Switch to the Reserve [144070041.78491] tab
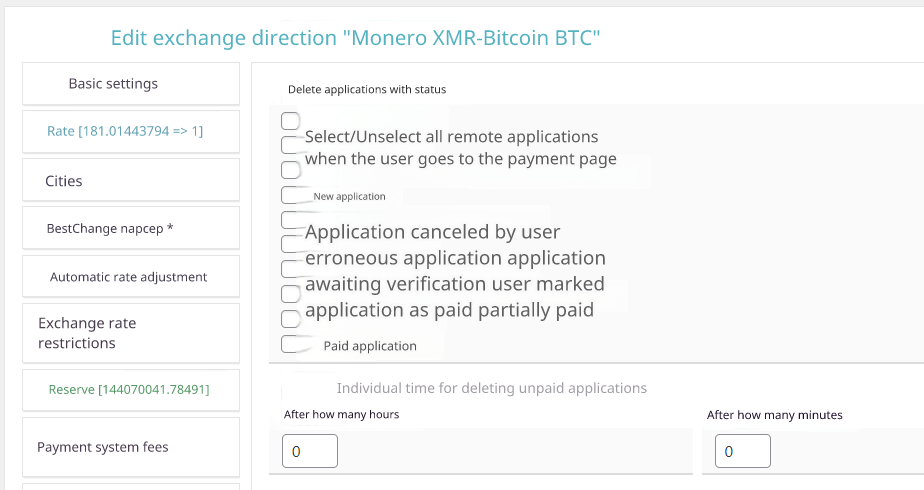 pos(130,389)
